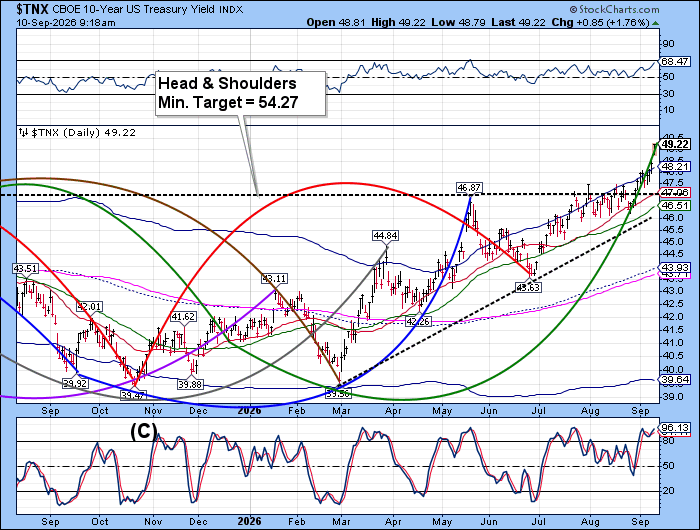Click the 68.47 RSI value tag
The width and height of the screenshot is (700, 530).
point(674,62)
